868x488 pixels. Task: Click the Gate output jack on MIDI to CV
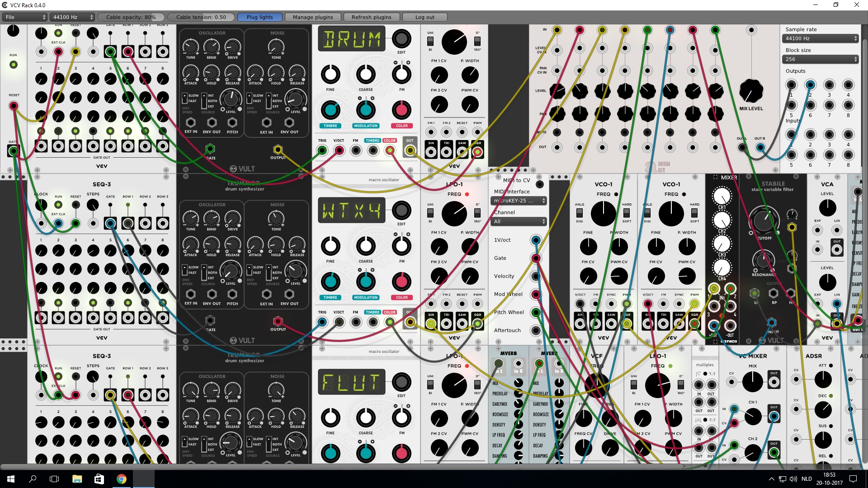point(536,258)
